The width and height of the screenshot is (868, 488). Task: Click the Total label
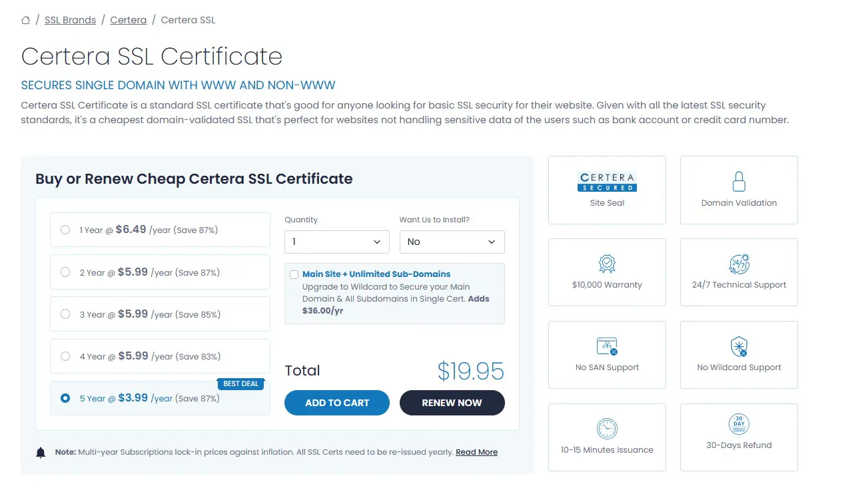click(302, 371)
